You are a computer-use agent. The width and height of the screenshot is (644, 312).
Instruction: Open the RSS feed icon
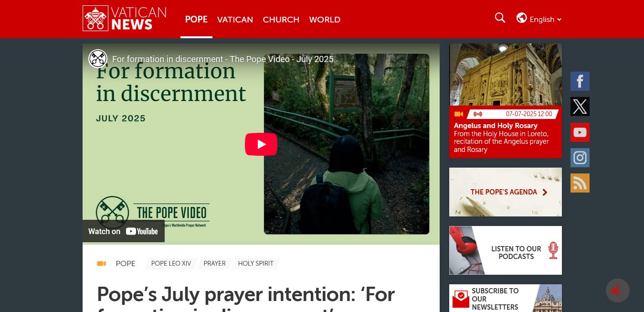coord(580,183)
